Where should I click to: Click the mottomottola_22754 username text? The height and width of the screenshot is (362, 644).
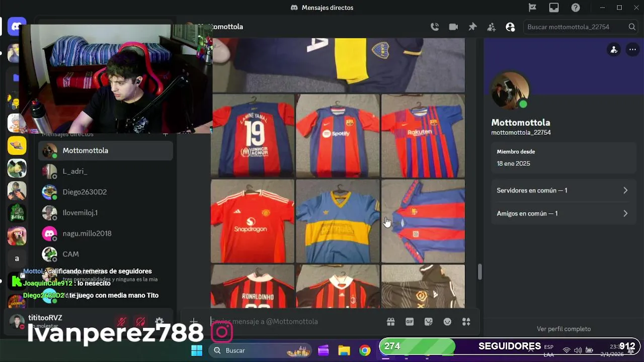(x=521, y=133)
